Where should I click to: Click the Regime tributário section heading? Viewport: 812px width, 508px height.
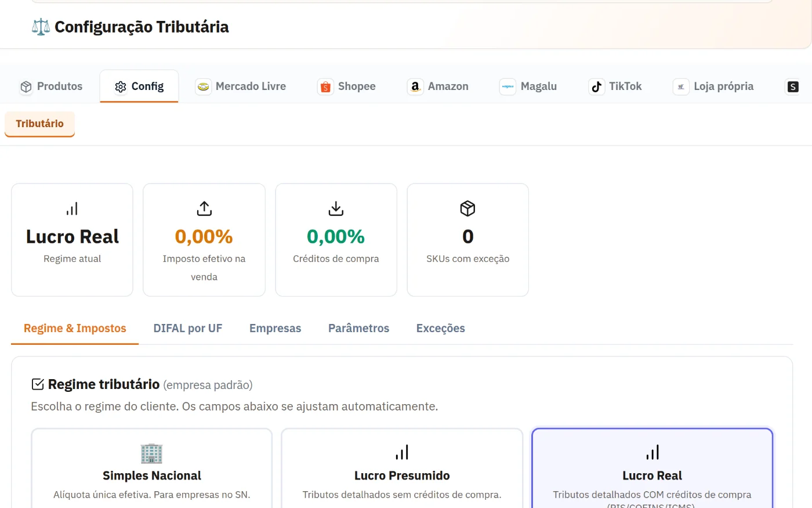point(104,384)
